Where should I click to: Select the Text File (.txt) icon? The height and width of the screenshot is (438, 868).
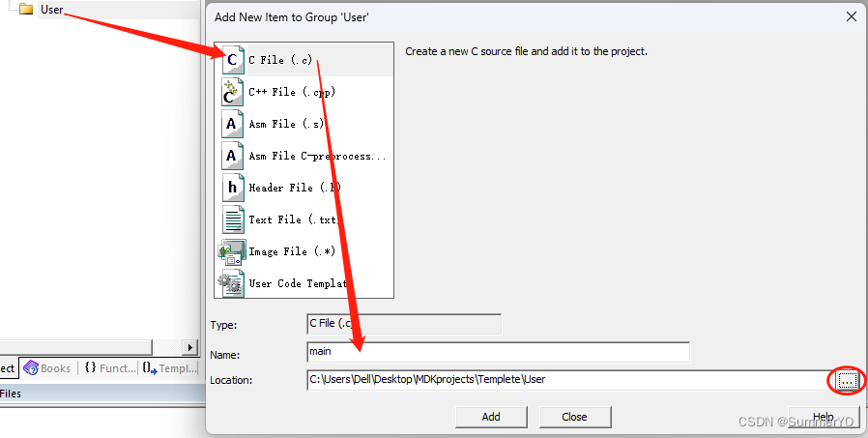click(233, 219)
